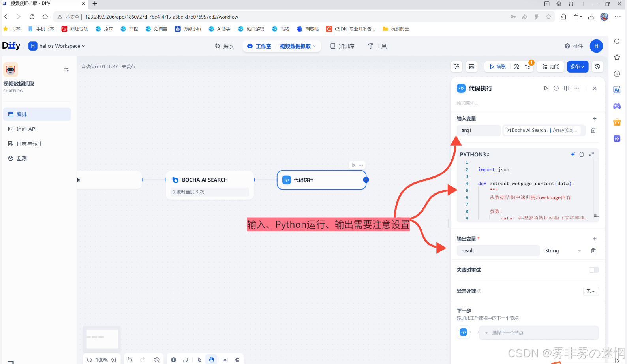Image resolution: width=627 pixels, height=364 pixels.
Task: Add a new output variable
Action: (x=595, y=239)
